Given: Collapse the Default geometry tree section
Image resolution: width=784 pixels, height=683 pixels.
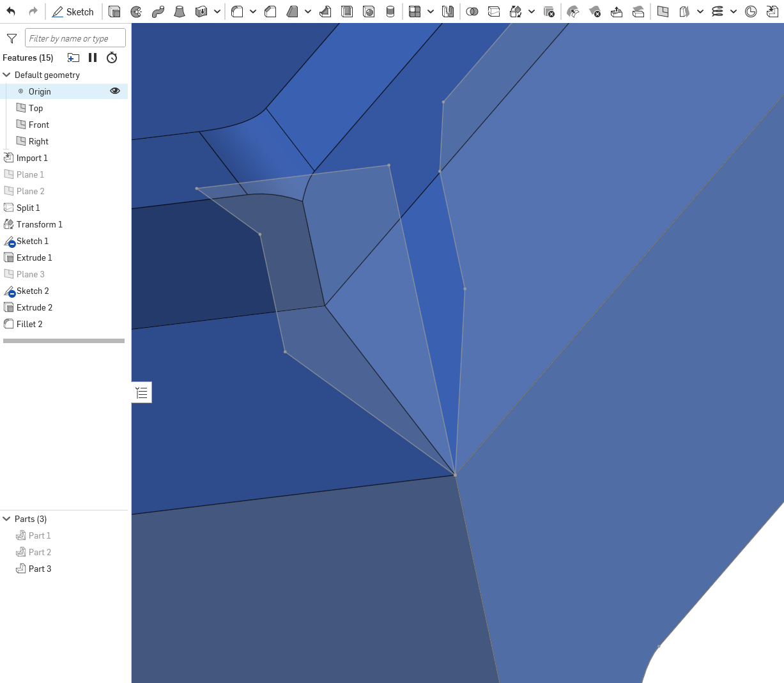Looking at the screenshot, I should [x=6, y=75].
